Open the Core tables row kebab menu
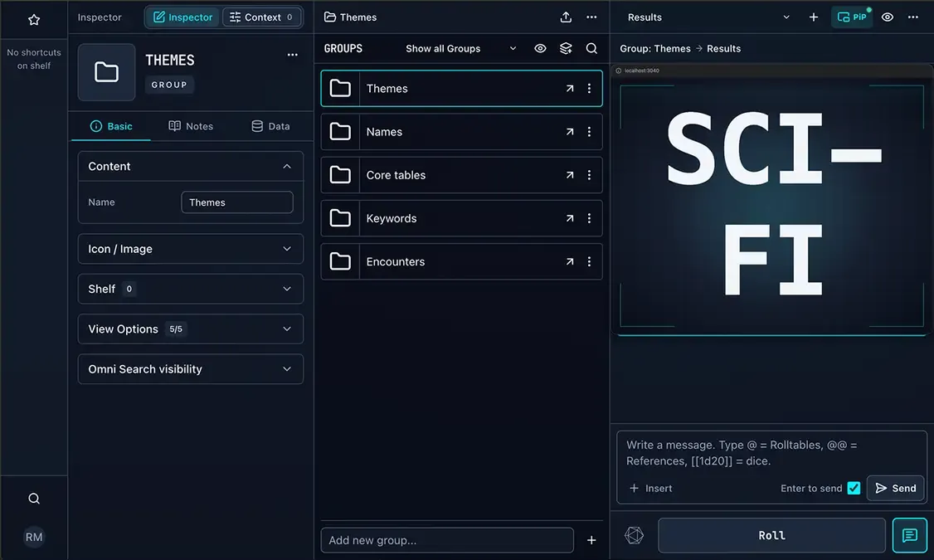The width and height of the screenshot is (934, 560). pyautogui.click(x=589, y=175)
